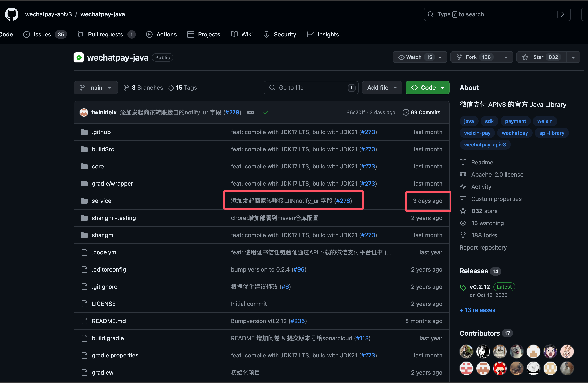This screenshot has height=383, width=588.
Task: Open the Pull requests tab
Action: click(105, 34)
